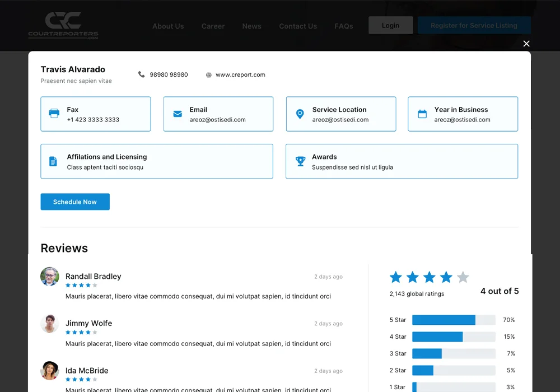This screenshot has width=560, height=392.
Task: Click the Year in Business calendar icon
Action: 422,114
